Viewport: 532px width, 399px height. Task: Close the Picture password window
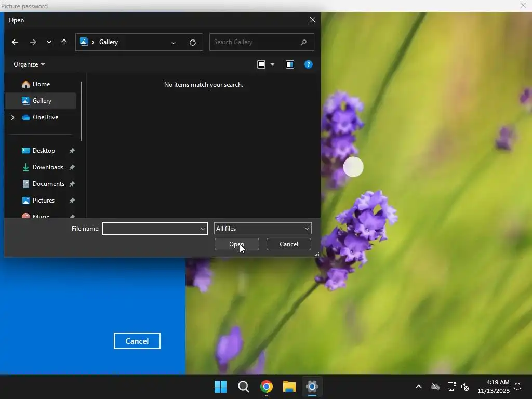523,5
